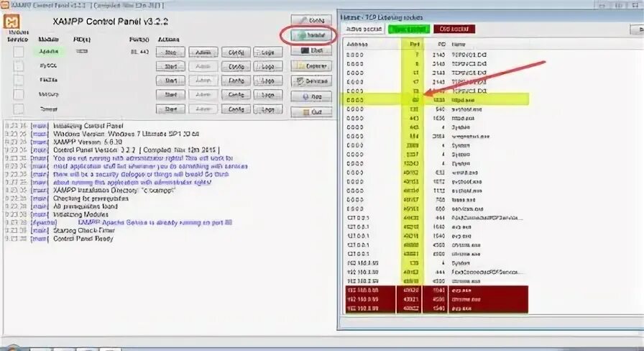Image resolution: width=644 pixels, height=351 pixels.
Task: View Tomcat Logs
Action: [268, 109]
